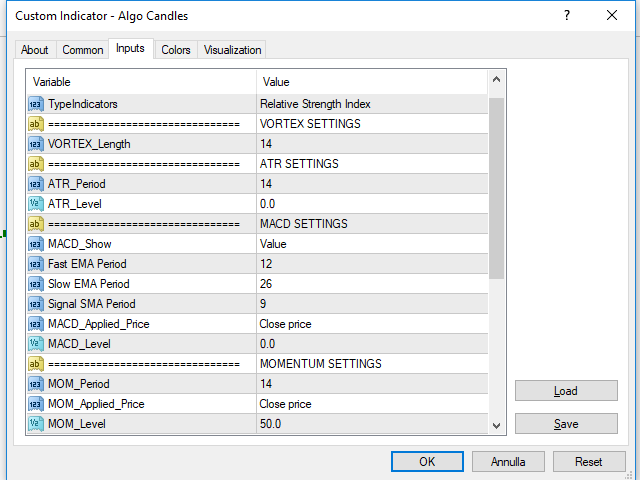Click the double-type icon beside MOM_Level

click(35, 424)
